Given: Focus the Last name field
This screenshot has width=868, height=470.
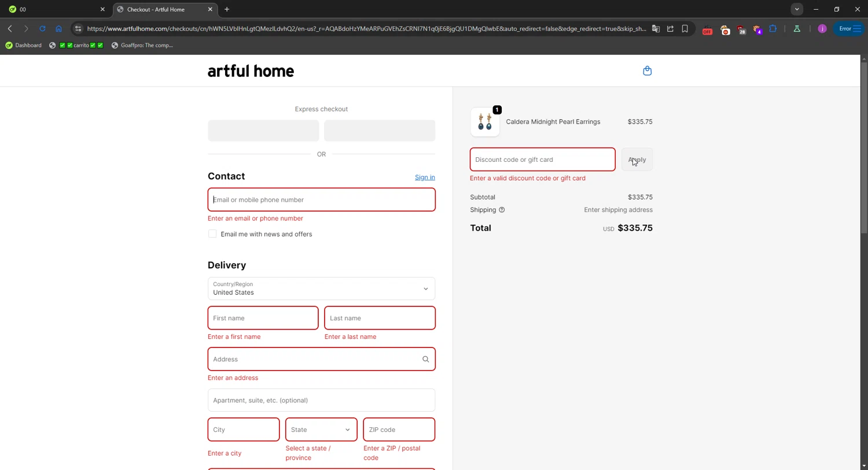Looking at the screenshot, I should click(x=380, y=318).
